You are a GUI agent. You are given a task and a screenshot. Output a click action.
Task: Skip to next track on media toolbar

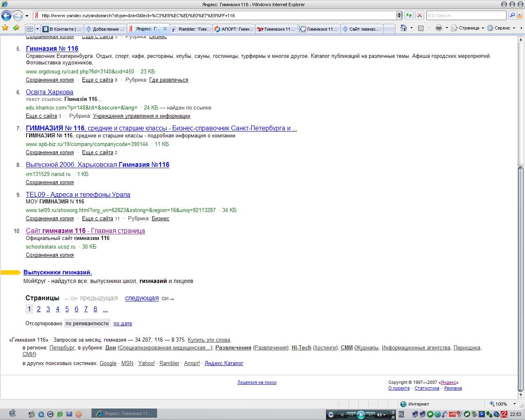click(x=370, y=415)
